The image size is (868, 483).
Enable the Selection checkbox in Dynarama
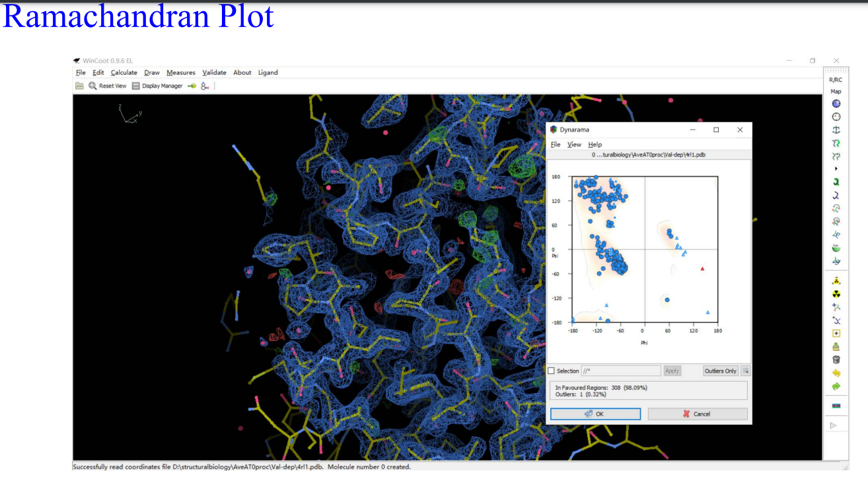point(552,371)
